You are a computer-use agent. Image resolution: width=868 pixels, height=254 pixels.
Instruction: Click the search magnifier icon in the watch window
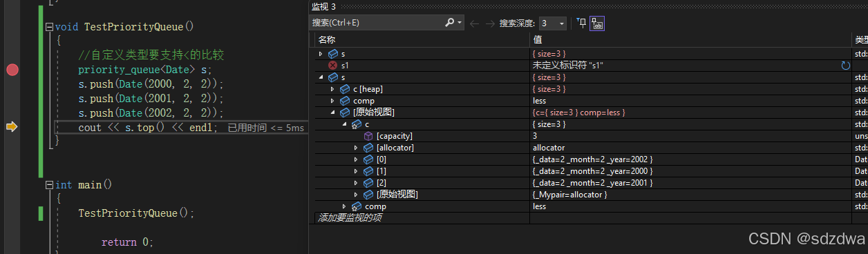(450, 23)
